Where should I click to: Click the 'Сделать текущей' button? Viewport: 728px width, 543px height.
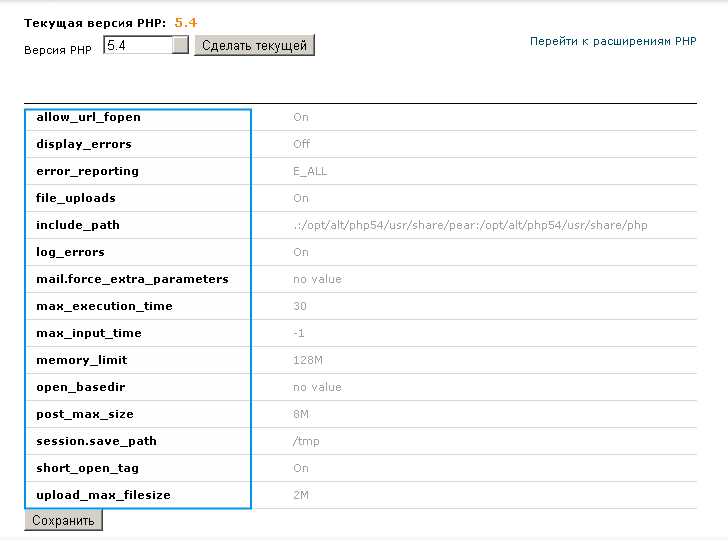[x=254, y=45]
